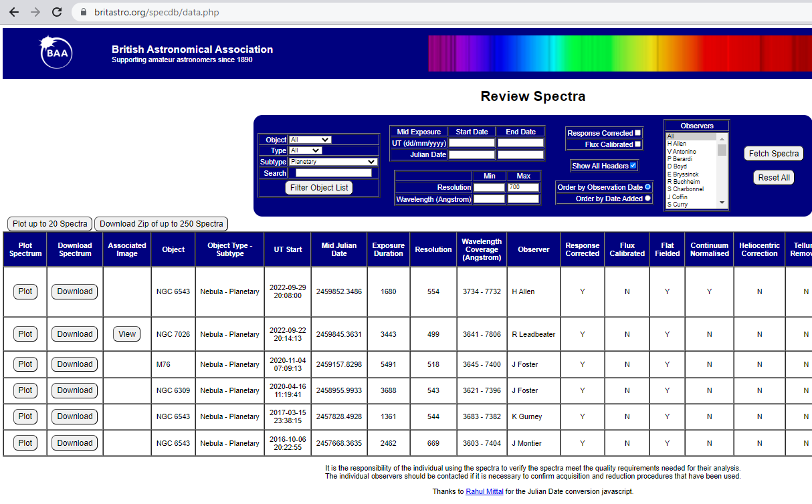
Task: Select Order by Date Added radio
Action: tap(647, 199)
